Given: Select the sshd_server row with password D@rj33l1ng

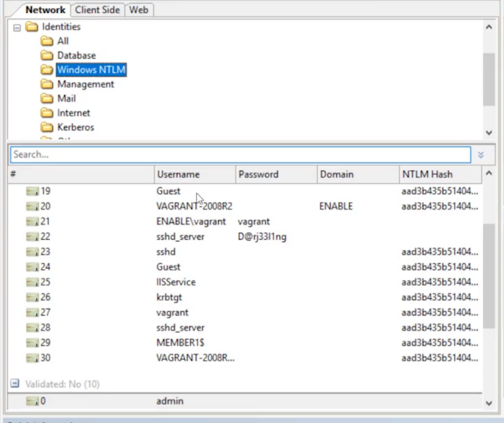Looking at the screenshot, I should [180, 237].
